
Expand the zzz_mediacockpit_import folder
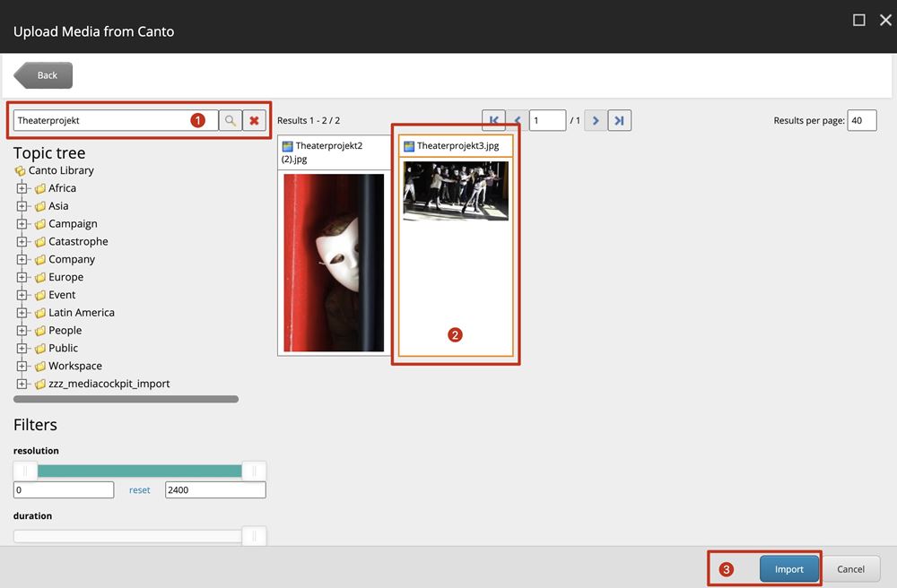[x=22, y=384]
